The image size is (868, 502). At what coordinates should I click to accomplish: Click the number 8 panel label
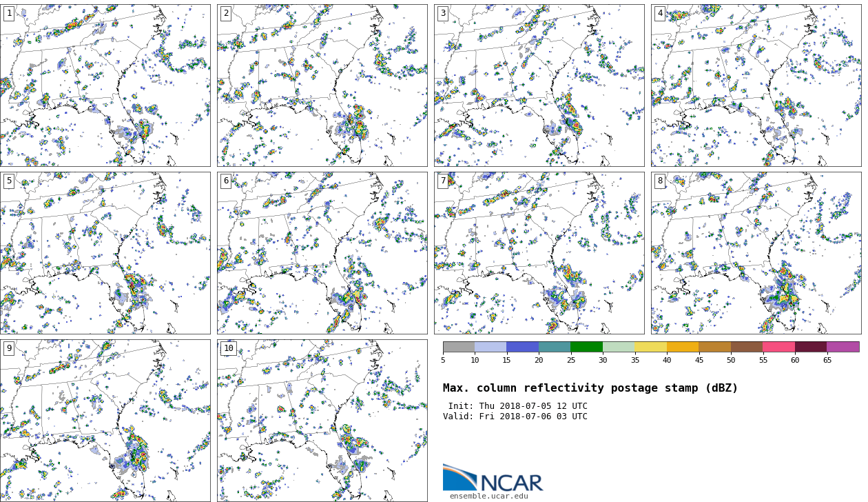pos(659,181)
